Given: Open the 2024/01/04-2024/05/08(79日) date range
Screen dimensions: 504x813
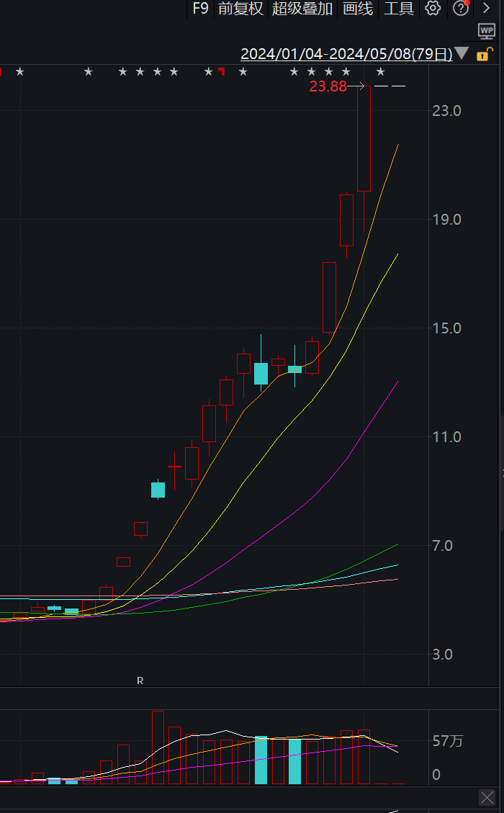Looking at the screenshot, I should (x=346, y=53).
